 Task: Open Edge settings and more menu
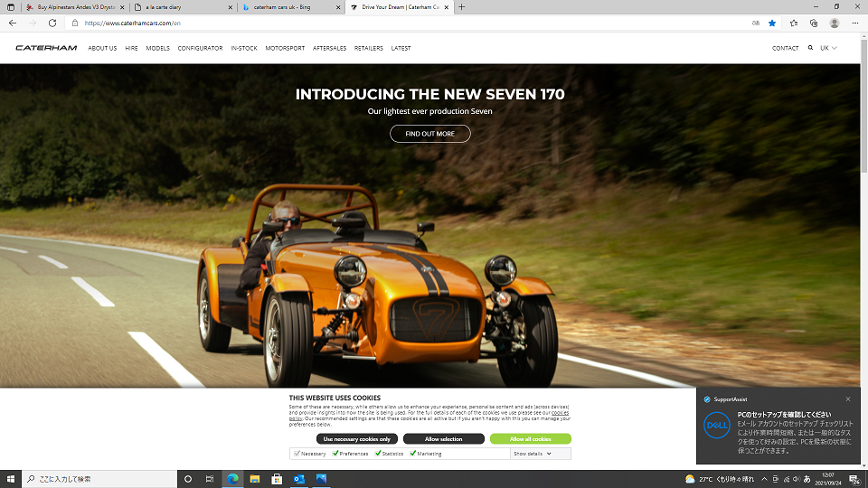[854, 23]
